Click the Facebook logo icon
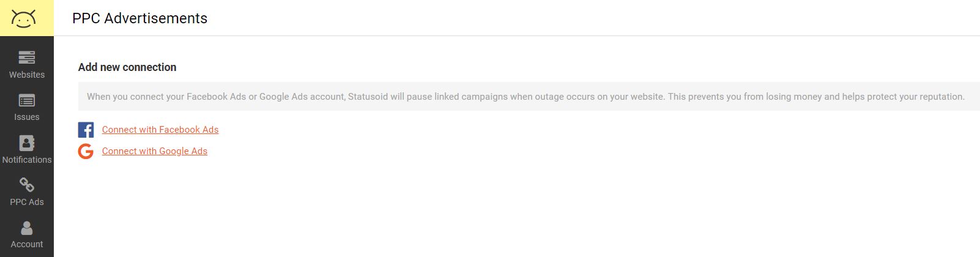980x257 pixels. tap(86, 130)
